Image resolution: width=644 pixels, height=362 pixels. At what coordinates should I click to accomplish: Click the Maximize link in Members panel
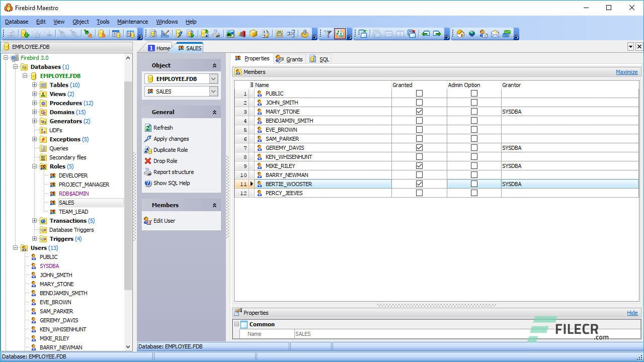click(626, 72)
